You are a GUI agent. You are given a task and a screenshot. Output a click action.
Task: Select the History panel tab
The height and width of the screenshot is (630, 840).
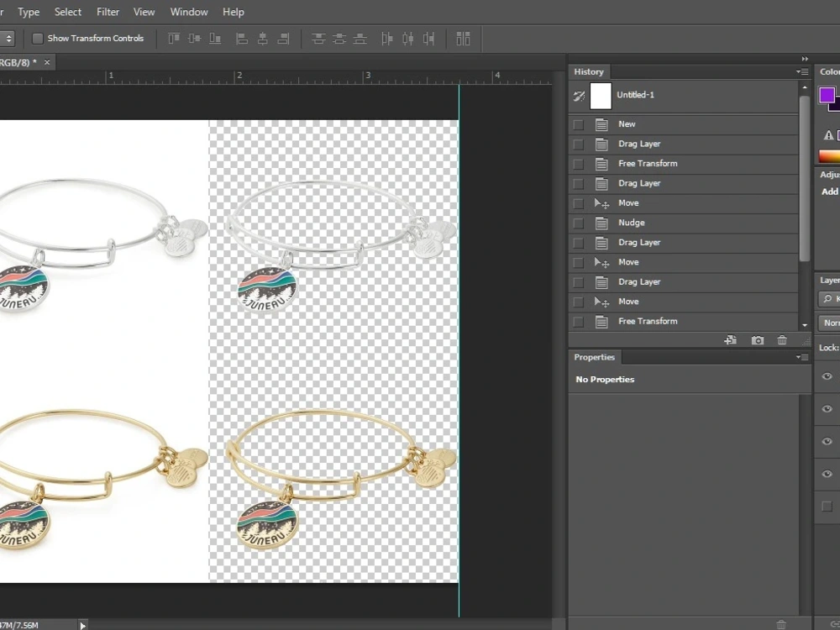[x=589, y=71]
